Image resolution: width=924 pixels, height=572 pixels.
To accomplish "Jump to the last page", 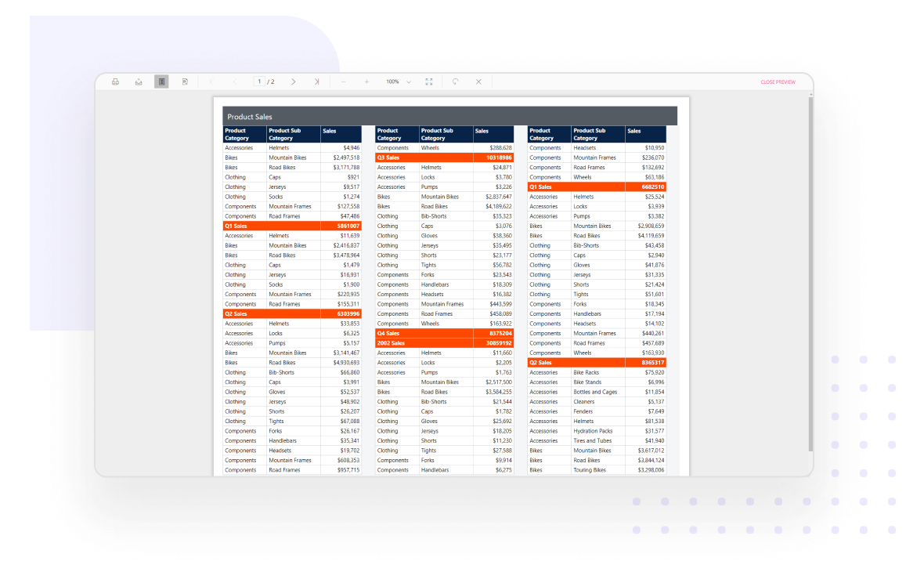I will (316, 82).
